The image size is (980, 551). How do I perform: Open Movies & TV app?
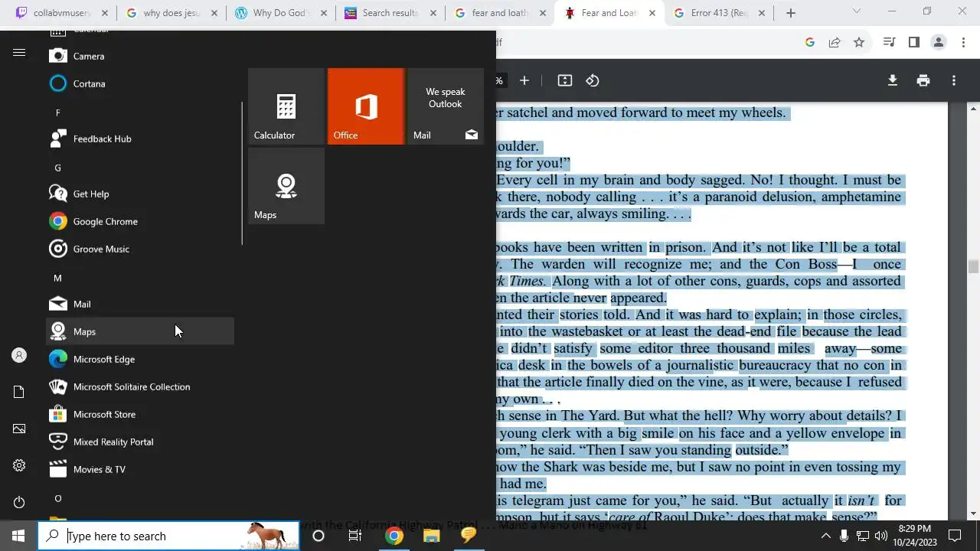140,469
